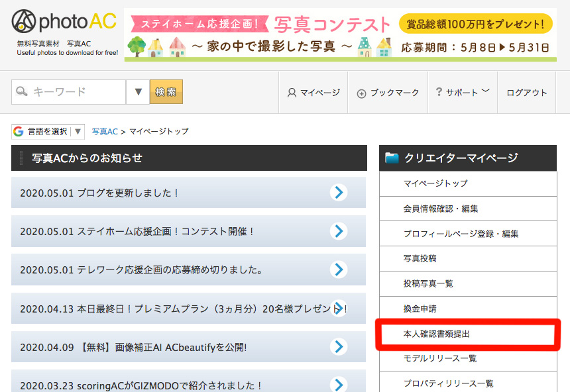Open the 2020.03.23 scoringAC GIZMODO notice

(x=188, y=381)
